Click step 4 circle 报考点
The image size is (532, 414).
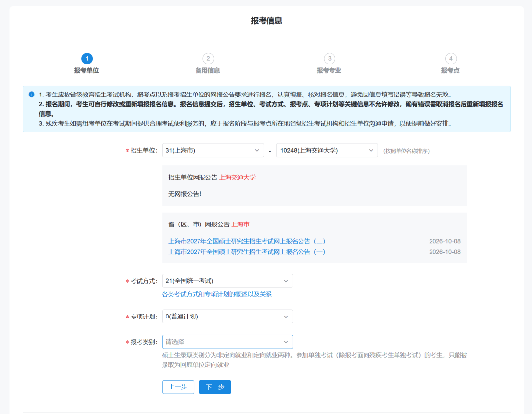451,58
